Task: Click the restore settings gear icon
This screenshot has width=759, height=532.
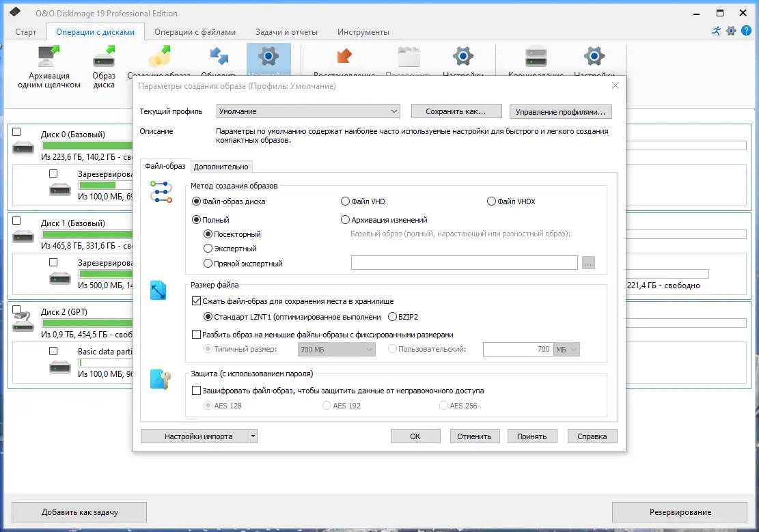Action: click(463, 57)
